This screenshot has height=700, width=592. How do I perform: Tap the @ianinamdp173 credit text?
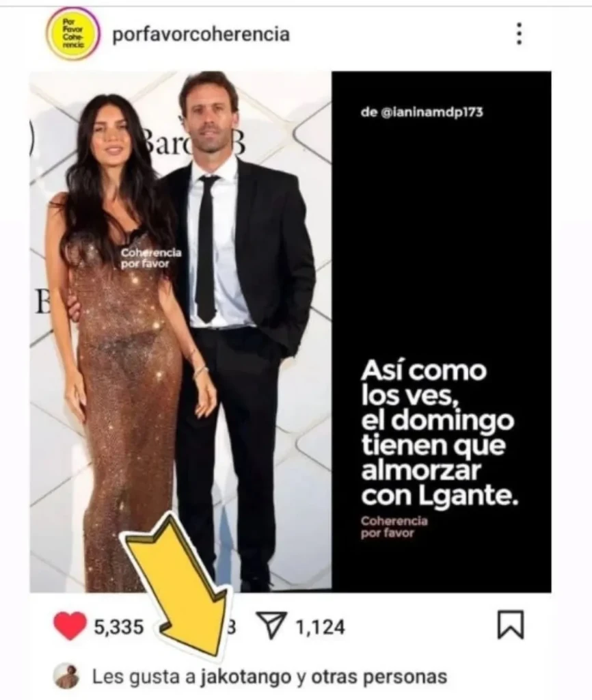[x=422, y=113]
